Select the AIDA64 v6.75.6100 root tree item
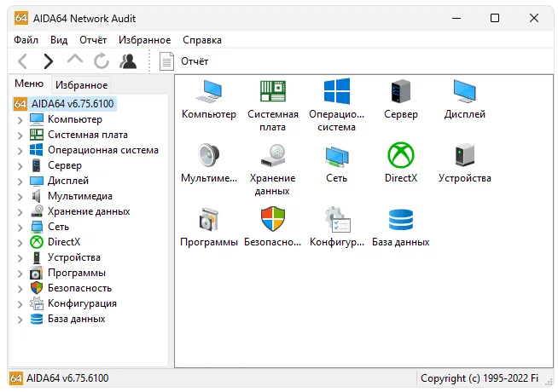Screen dimensions: 558x392 pyautogui.click(x=65, y=104)
